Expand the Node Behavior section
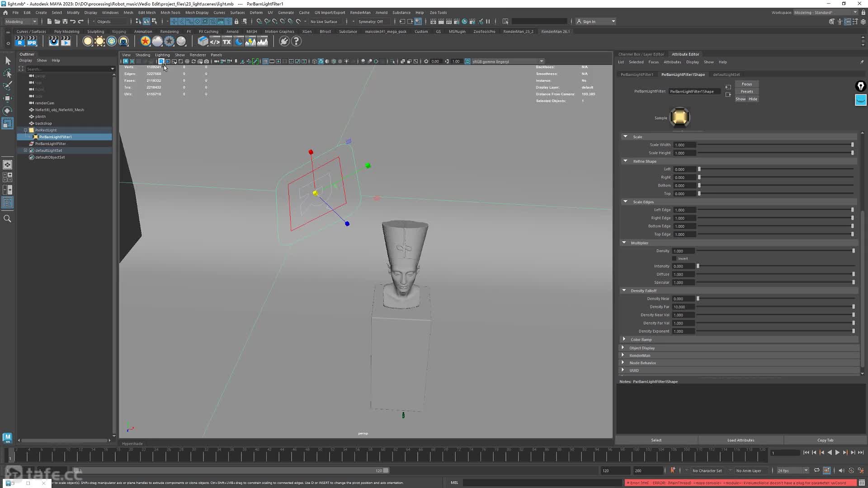Screen dimensions: 868x488 click(x=623, y=362)
